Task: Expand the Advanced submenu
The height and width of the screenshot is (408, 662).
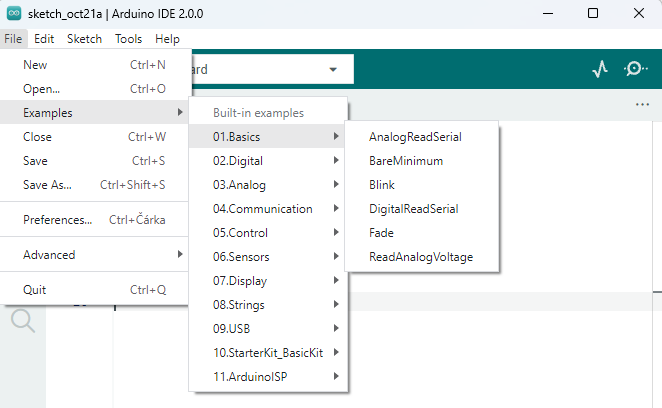Action: 94,255
